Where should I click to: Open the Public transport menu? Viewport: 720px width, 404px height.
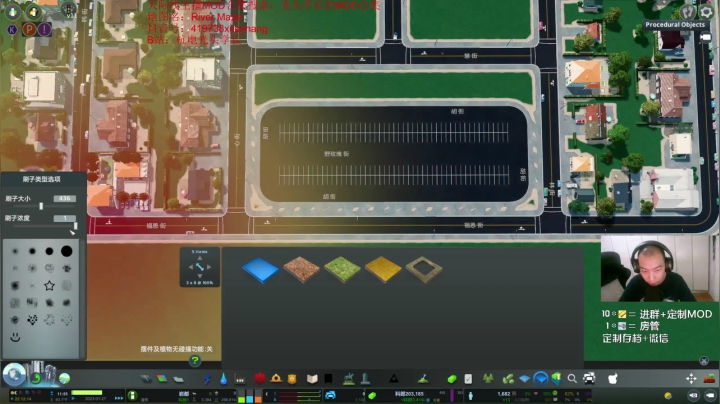pyautogui.click(x=328, y=379)
